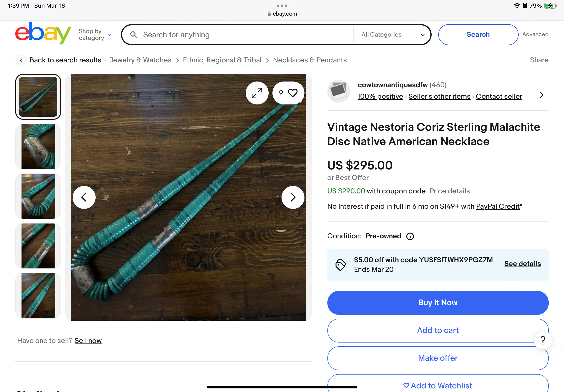Open the full-screen image expand icon
This screenshot has width=564, height=392.
[257, 93]
